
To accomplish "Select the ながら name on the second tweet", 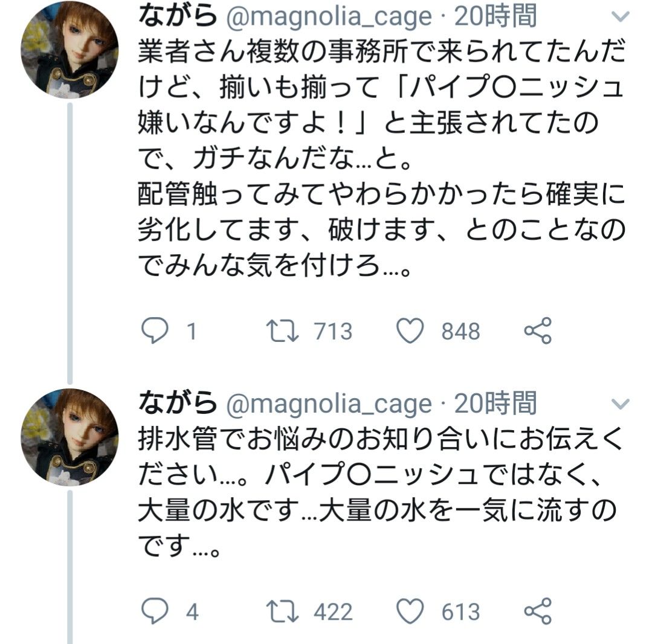I will 176,402.
